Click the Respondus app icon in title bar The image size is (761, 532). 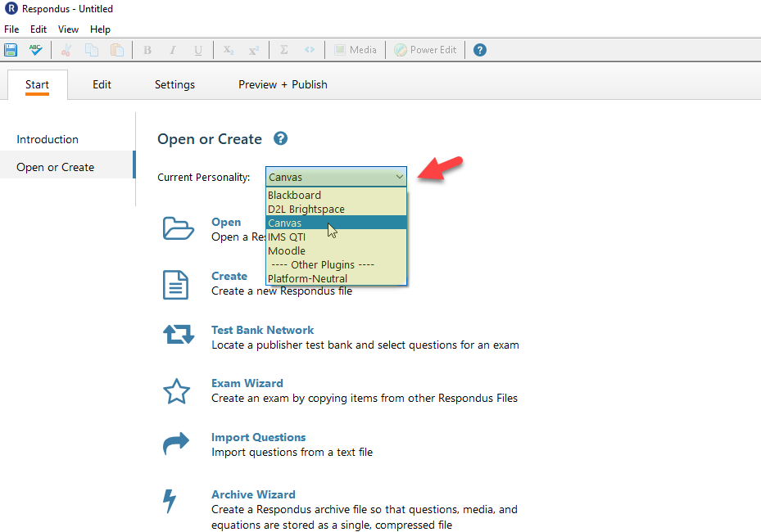(11, 8)
